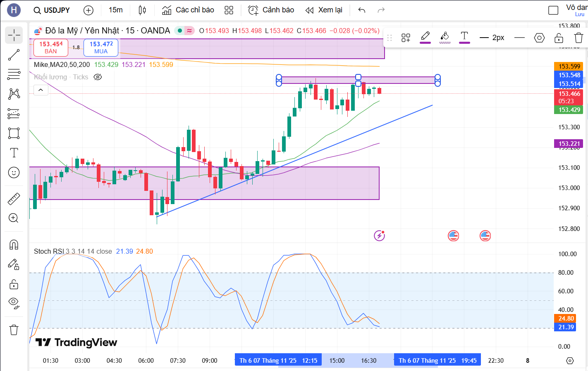Image resolution: width=588 pixels, height=371 pixels.
Task: Select the rectangle shapes tool
Action: click(x=14, y=133)
